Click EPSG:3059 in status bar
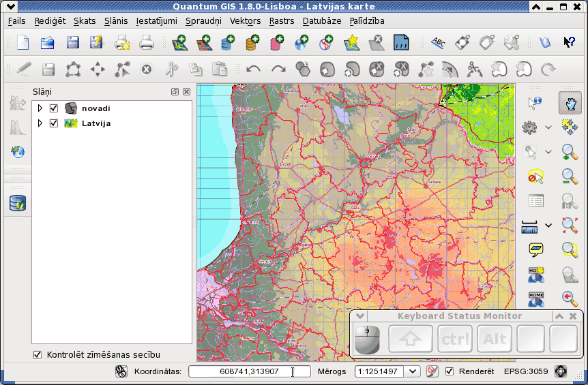This screenshot has height=385, width=588. click(526, 371)
